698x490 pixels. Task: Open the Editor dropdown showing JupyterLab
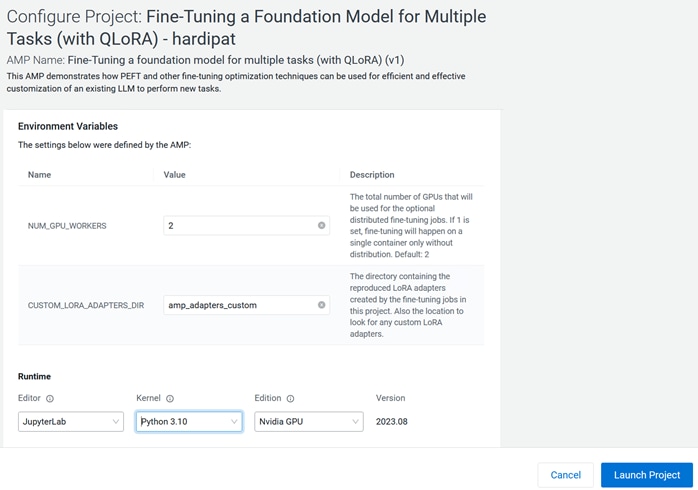[x=71, y=421]
